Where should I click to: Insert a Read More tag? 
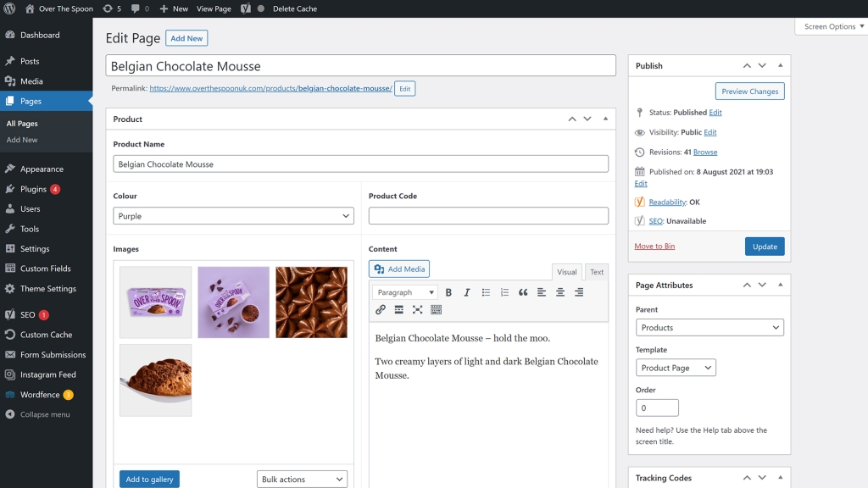pos(399,310)
